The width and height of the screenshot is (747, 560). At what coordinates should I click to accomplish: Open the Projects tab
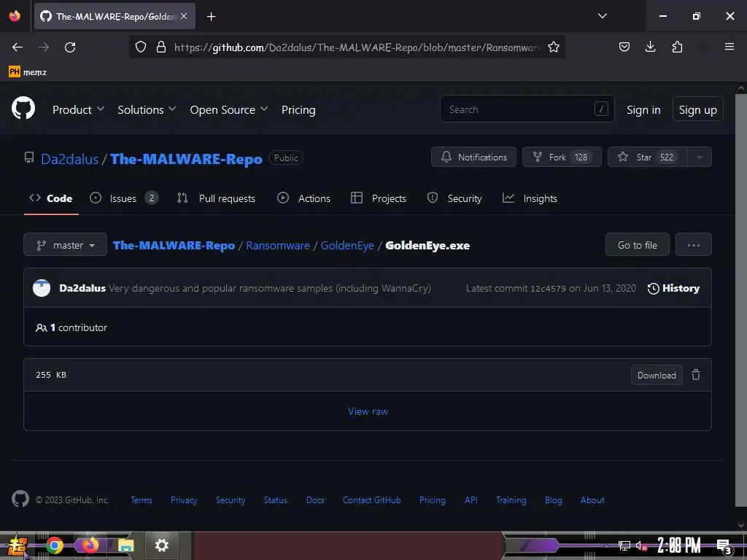tap(379, 198)
